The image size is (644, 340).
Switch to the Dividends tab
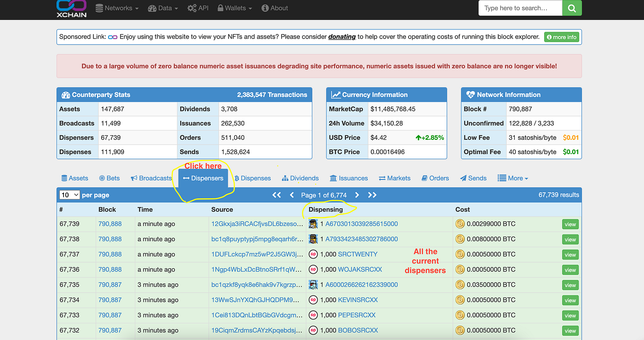[300, 178]
